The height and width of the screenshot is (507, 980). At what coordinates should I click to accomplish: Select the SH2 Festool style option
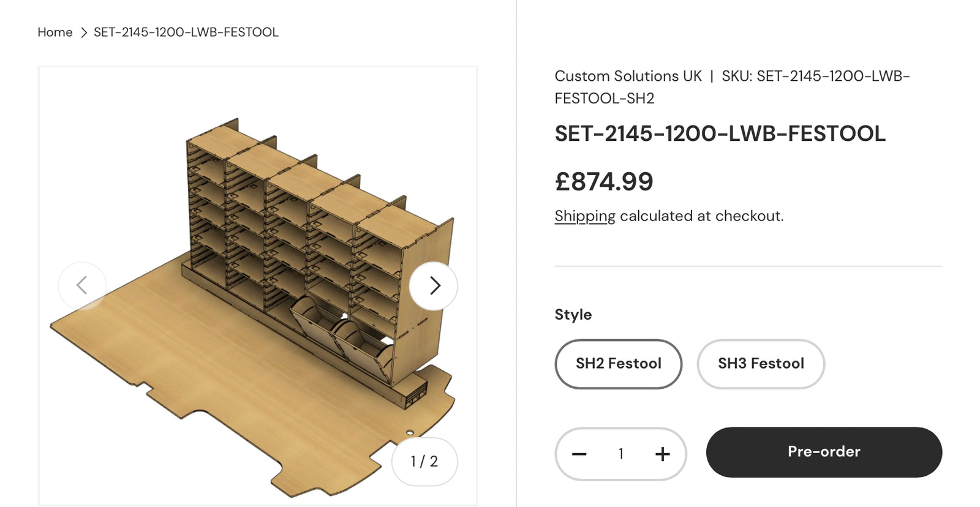[x=618, y=364]
